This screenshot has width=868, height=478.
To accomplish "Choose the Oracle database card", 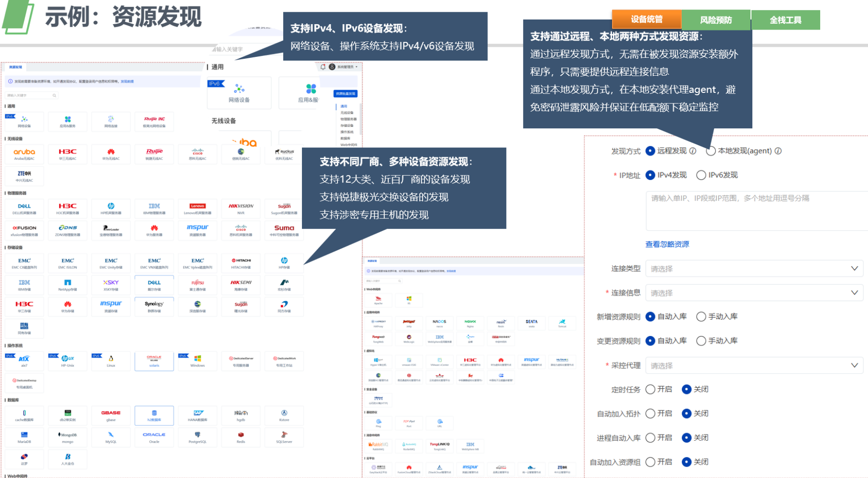I will pos(154,437).
